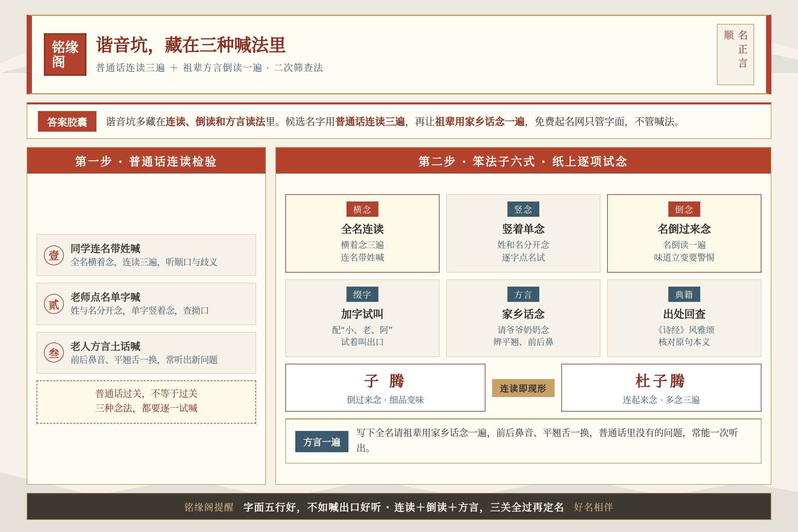Image resolution: width=798 pixels, height=532 pixels.
Task: Click the 铭缘阁 red logo seal
Action: click(x=65, y=54)
